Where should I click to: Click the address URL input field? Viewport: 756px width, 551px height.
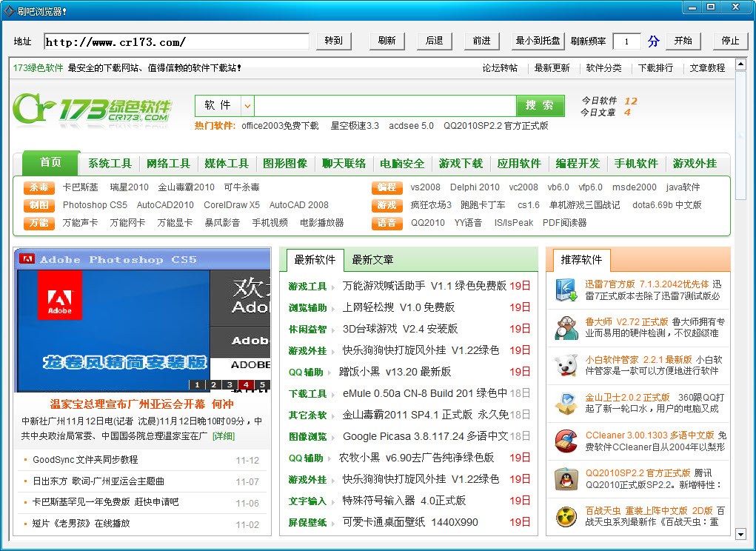pos(176,42)
